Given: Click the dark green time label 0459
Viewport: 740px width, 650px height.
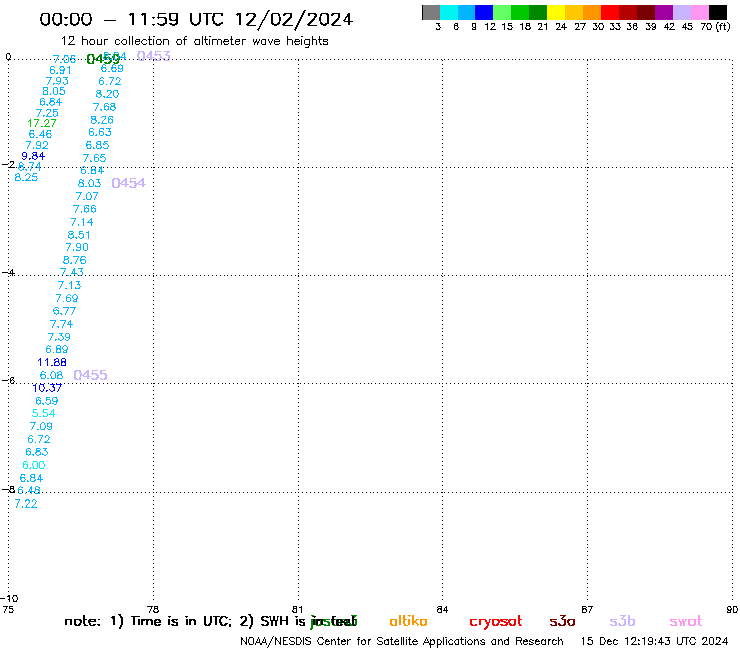Looking at the screenshot, I should tap(103, 59).
